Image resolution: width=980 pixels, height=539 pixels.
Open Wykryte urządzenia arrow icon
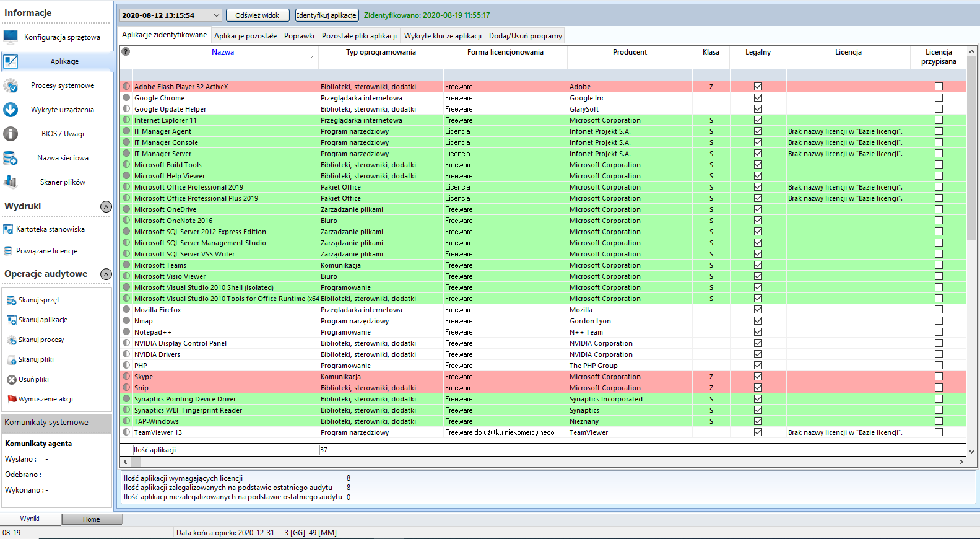11,110
